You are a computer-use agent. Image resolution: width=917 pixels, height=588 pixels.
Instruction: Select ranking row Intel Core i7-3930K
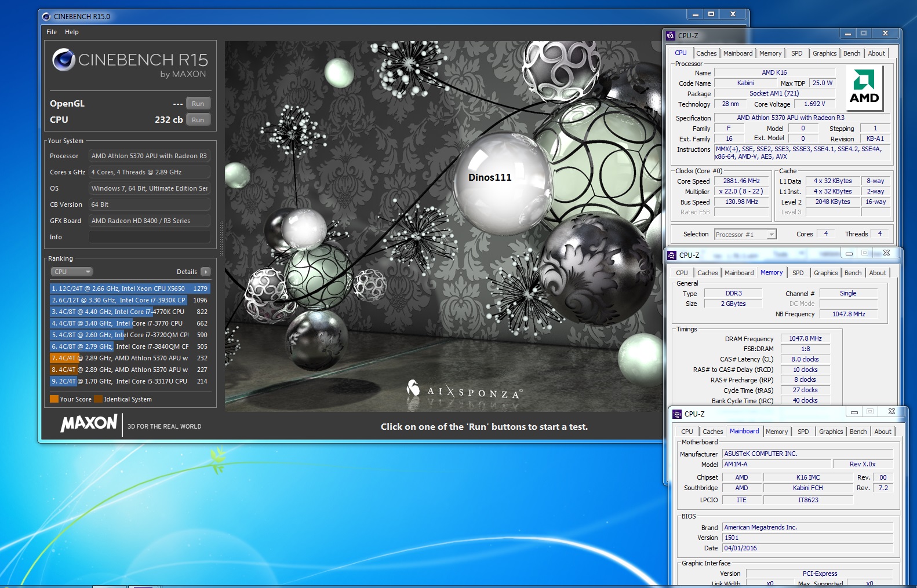[130, 300]
